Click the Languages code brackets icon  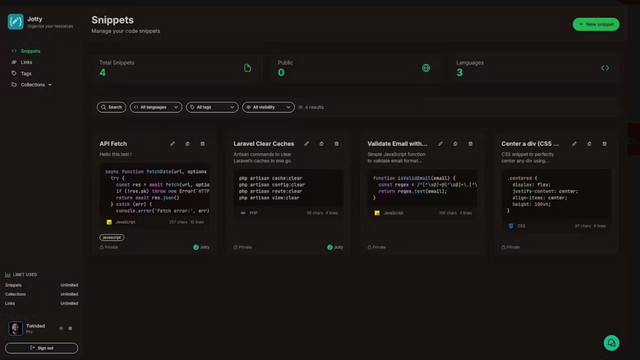(605, 68)
